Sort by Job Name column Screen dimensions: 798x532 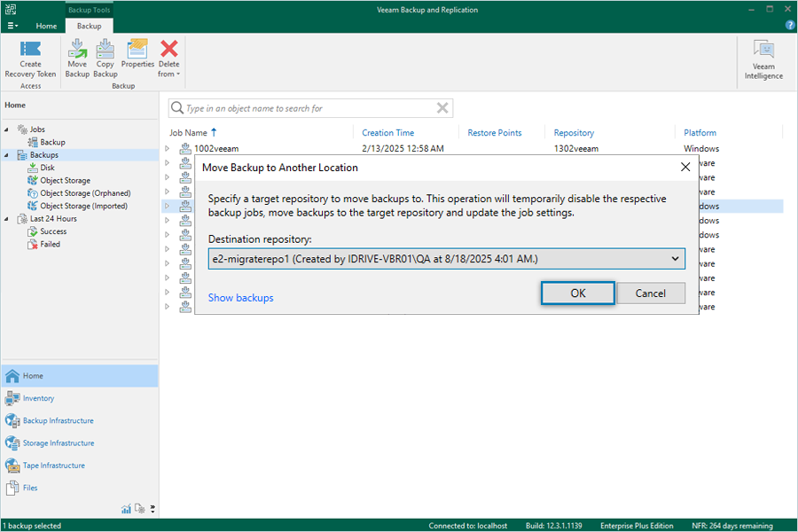[188, 133]
